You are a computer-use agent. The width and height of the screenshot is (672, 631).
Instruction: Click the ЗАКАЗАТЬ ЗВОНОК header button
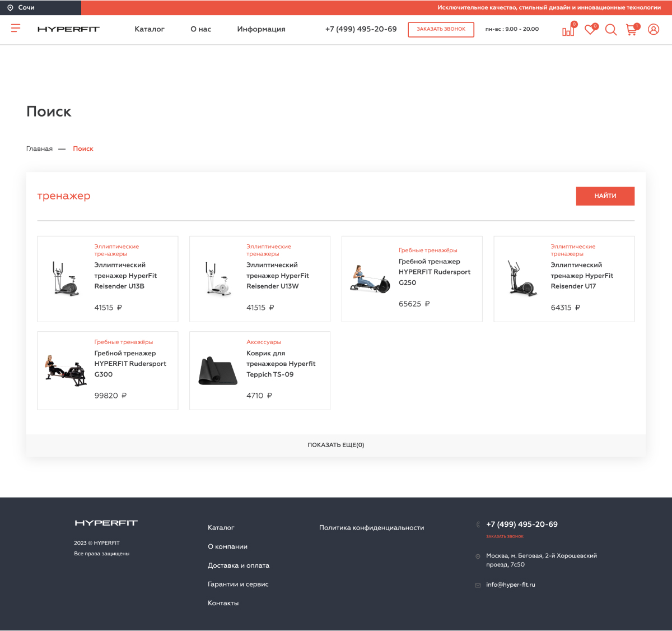click(441, 29)
